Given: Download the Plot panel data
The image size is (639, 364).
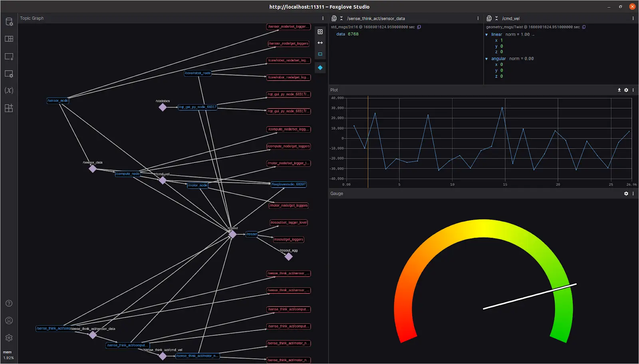Looking at the screenshot, I should [x=619, y=90].
